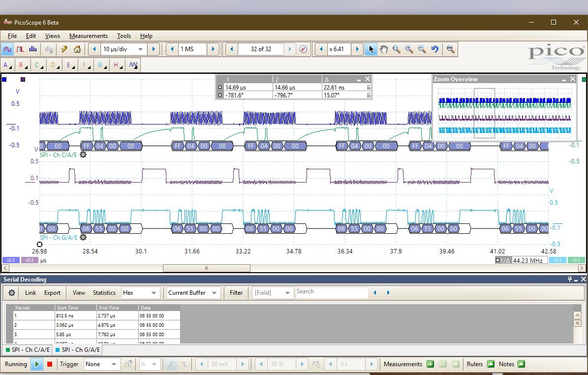588x375 pixels.
Task: Open the buffer navigator compass icon
Action: coord(304,49)
